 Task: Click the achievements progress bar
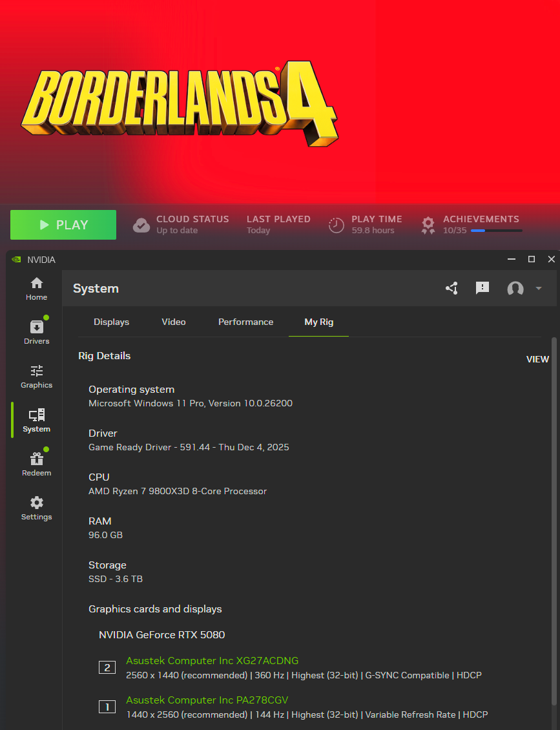496,231
